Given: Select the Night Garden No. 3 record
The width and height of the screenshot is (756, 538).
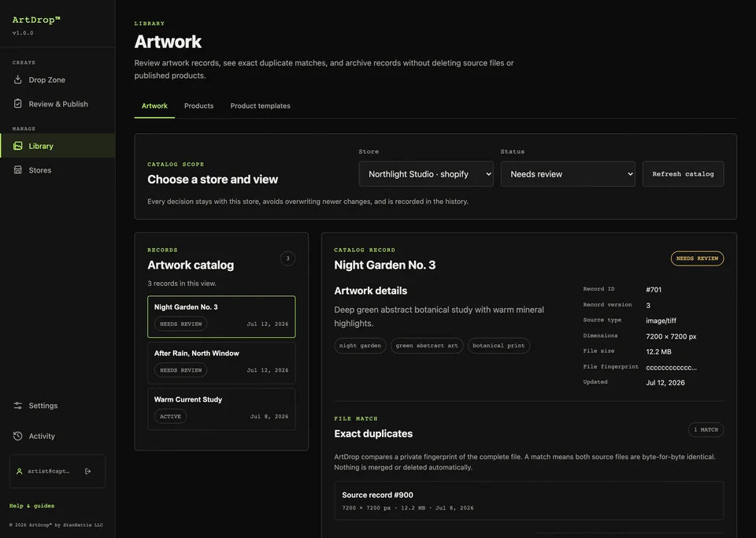Looking at the screenshot, I should (x=221, y=317).
